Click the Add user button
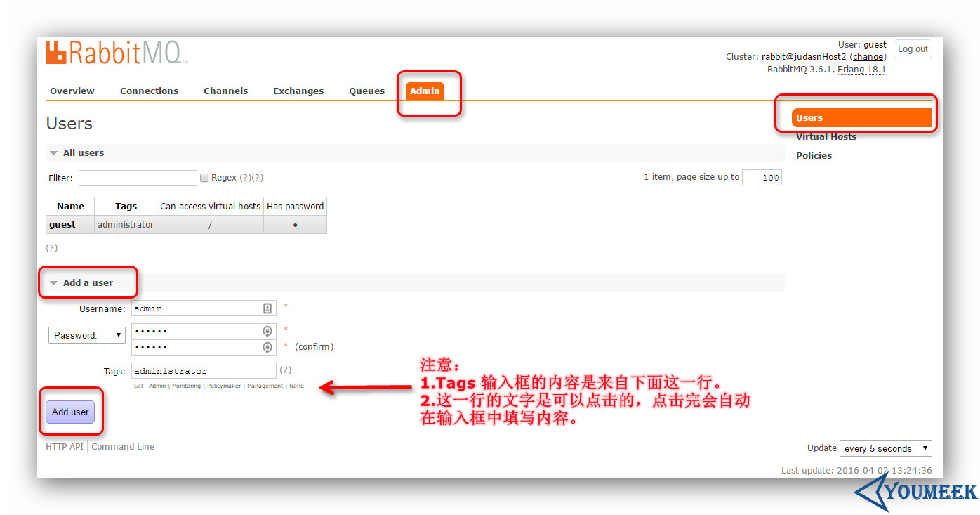 [70, 412]
